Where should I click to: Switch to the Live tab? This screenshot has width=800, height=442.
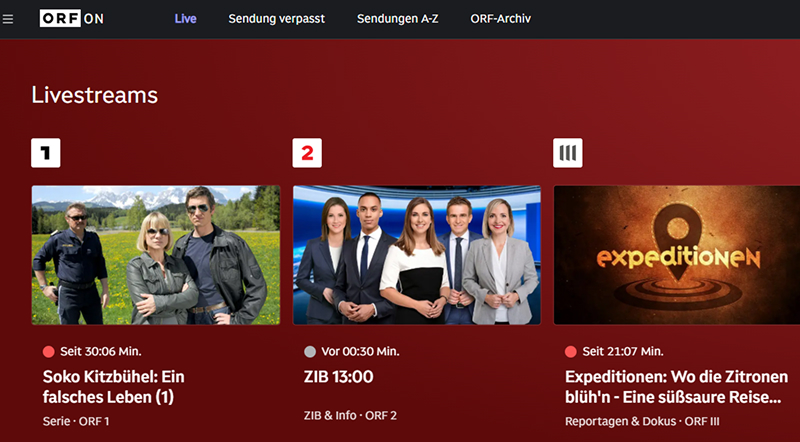click(x=185, y=19)
